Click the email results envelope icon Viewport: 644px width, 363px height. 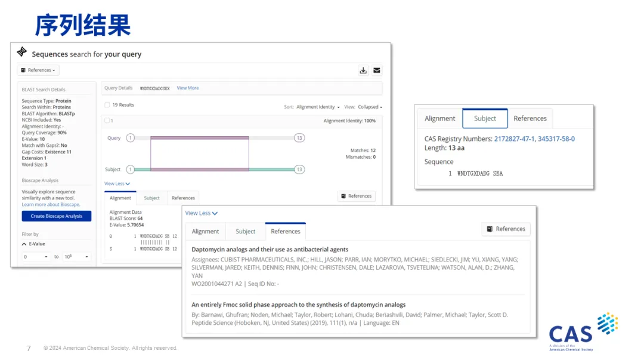377,70
